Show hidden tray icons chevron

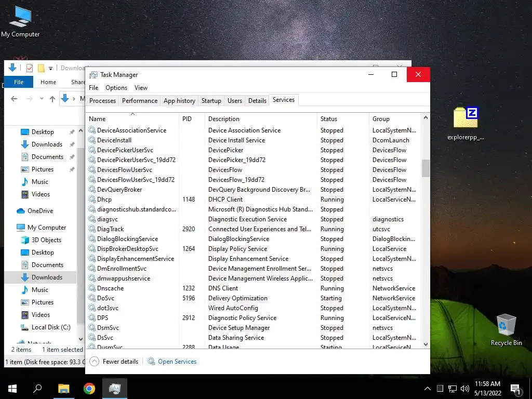tap(428, 389)
